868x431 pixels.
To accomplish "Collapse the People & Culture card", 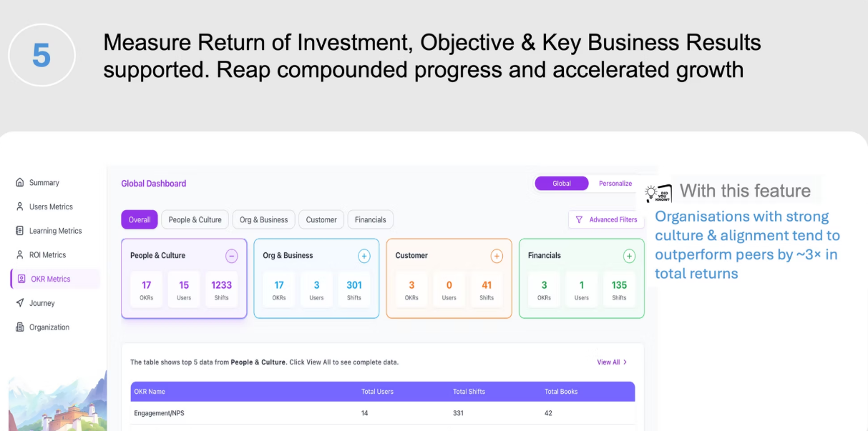I will [x=231, y=256].
